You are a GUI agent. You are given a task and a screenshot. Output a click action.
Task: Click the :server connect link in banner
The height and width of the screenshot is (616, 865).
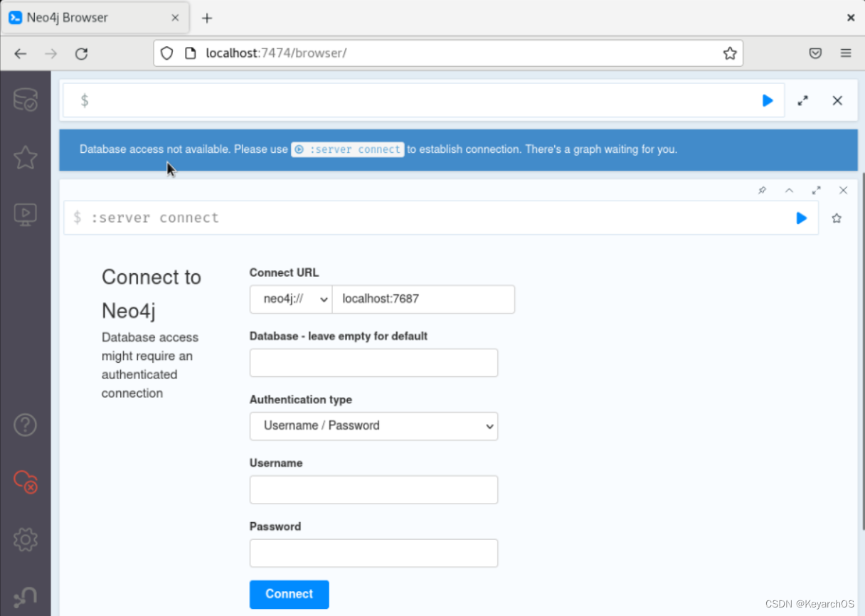point(348,149)
